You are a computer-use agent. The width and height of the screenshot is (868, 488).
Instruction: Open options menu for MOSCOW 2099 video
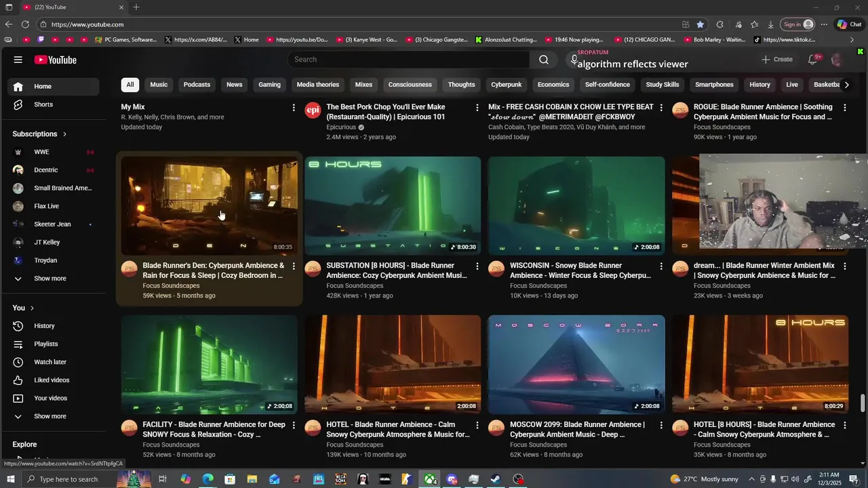pyautogui.click(x=661, y=425)
